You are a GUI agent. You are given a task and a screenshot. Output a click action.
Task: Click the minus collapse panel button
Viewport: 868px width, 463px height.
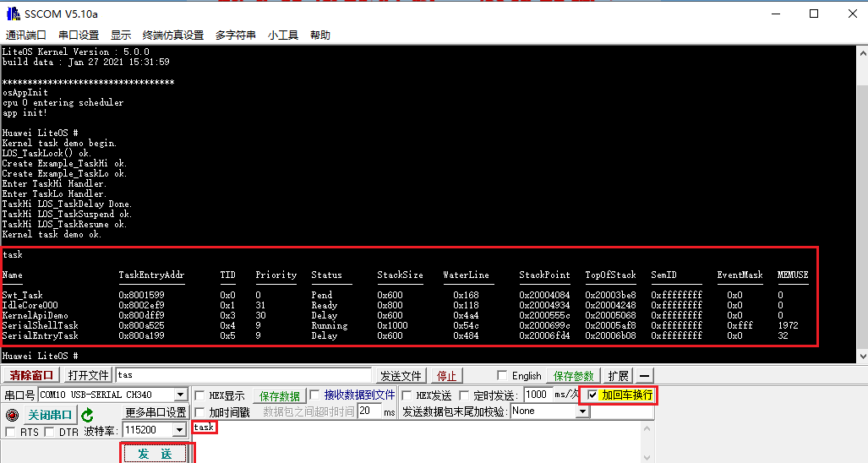pyautogui.click(x=644, y=376)
